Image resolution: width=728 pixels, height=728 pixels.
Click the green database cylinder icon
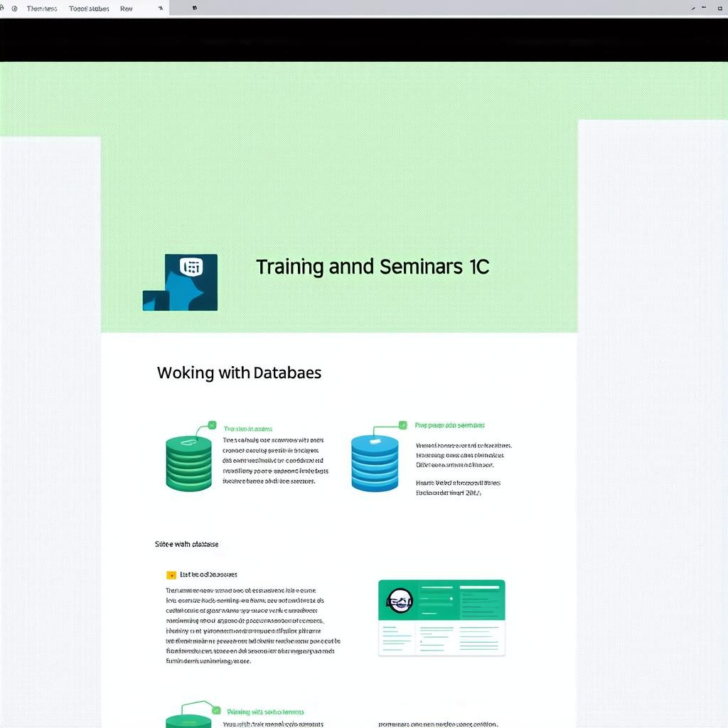coord(188,464)
